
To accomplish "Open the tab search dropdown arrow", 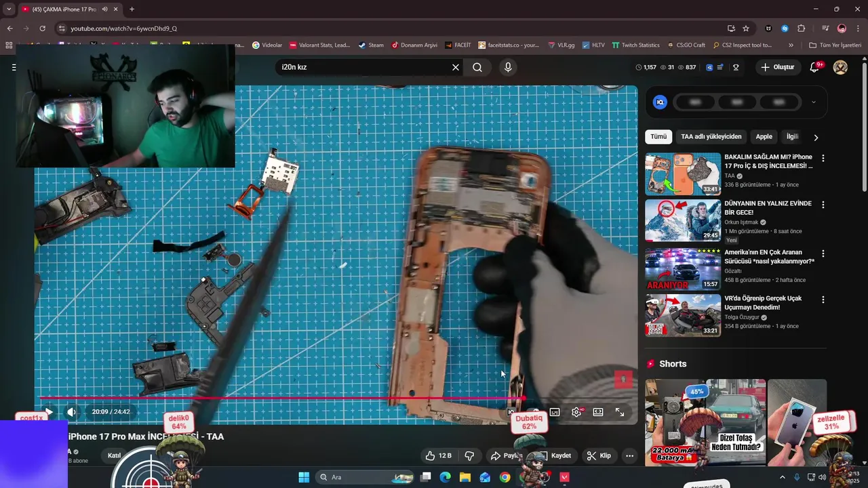I will [x=9, y=9].
